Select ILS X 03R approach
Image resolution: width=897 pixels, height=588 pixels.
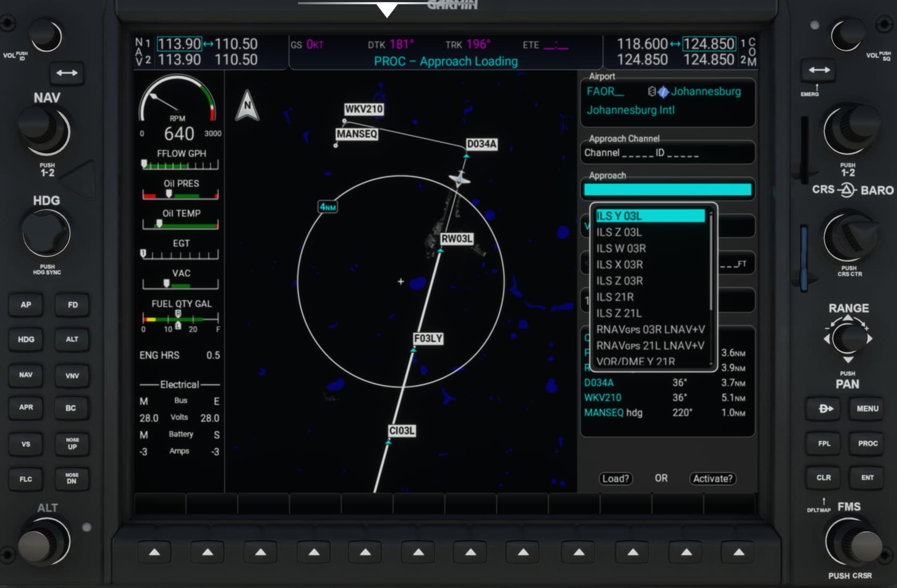click(651, 264)
